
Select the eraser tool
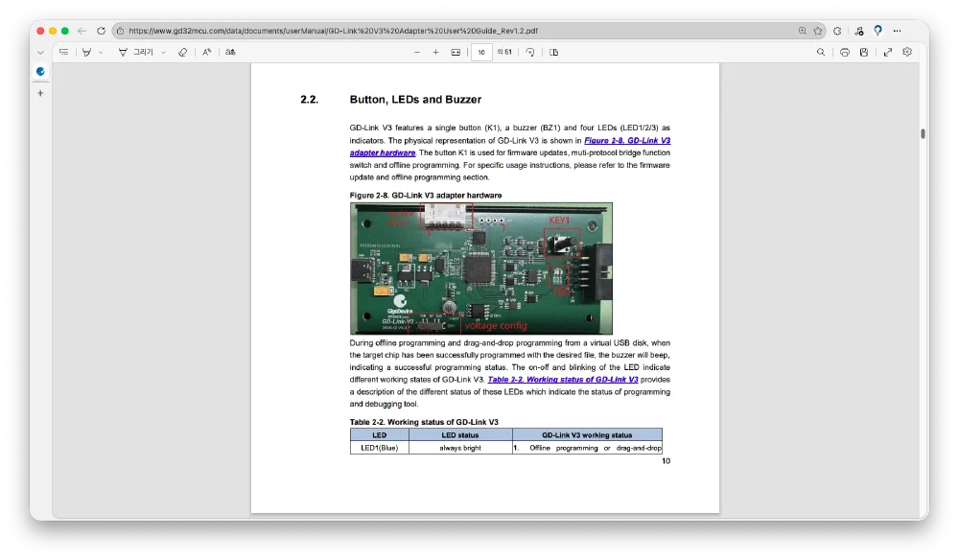pyautogui.click(x=183, y=52)
